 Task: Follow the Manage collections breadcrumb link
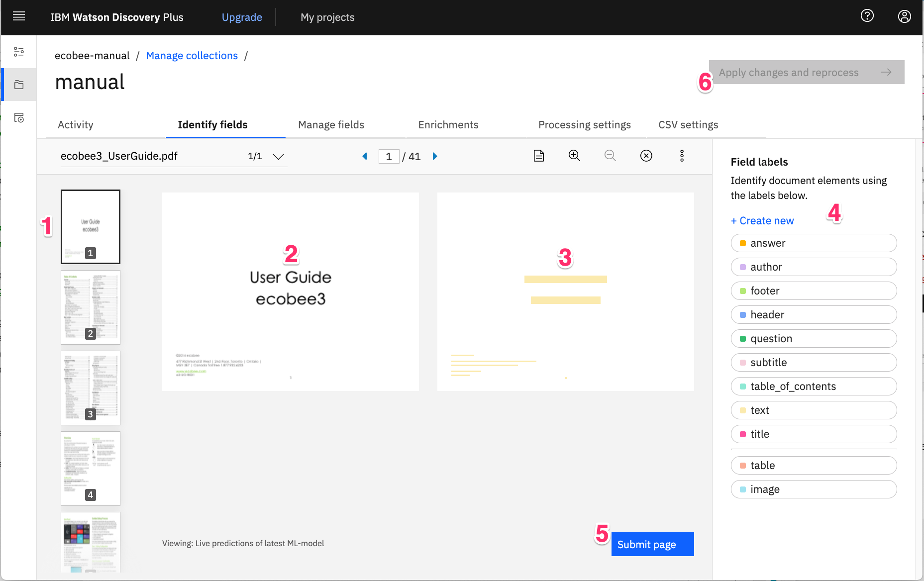point(192,56)
